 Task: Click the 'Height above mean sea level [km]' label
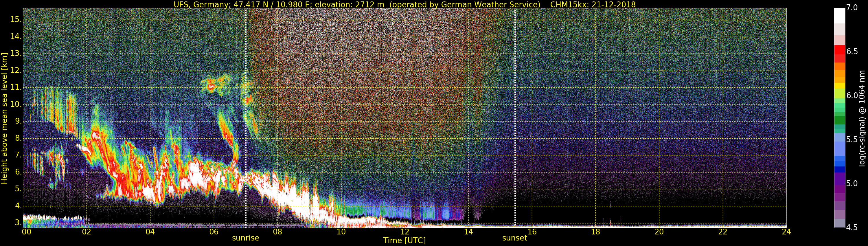click(4, 118)
